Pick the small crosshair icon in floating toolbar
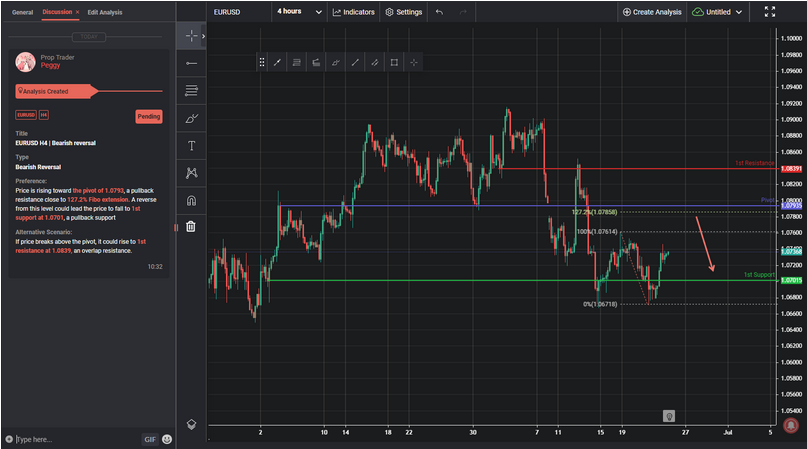Viewport: 807px width, 449px height. [414, 62]
